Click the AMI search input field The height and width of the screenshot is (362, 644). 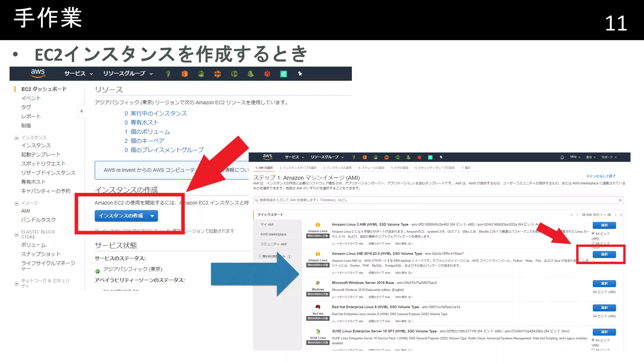[x=438, y=200]
